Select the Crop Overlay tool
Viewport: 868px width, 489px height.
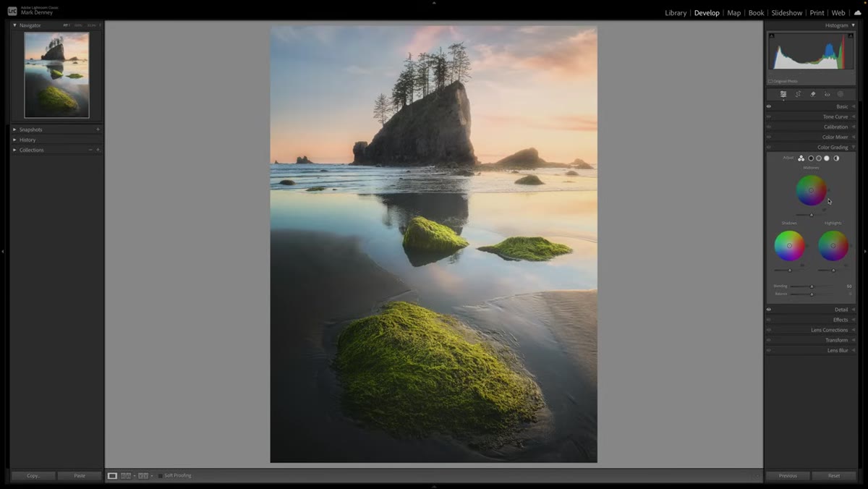click(x=798, y=94)
